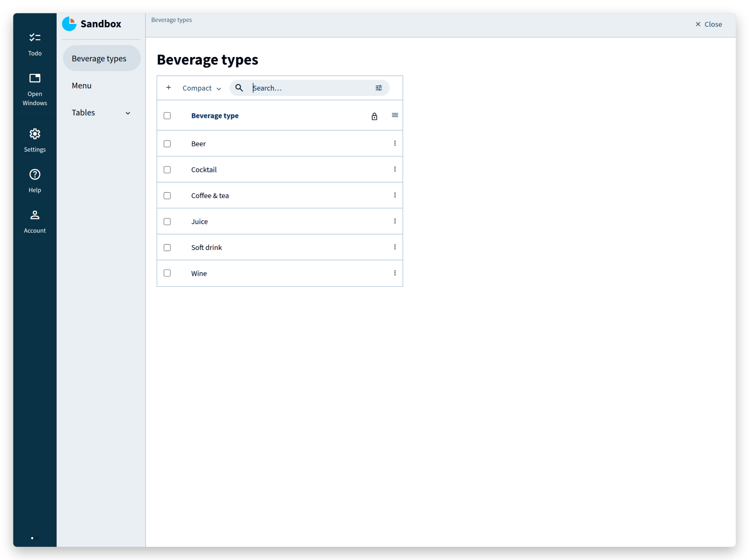Open the Beer record
The width and height of the screenshot is (749, 560).
click(198, 144)
